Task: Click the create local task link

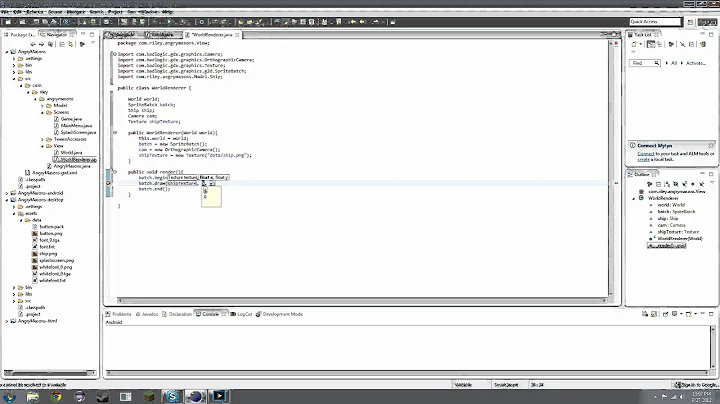Action: (x=644, y=159)
